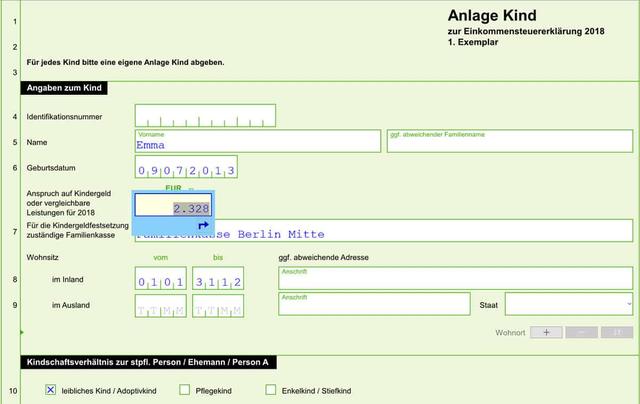Check the Pflegekind checkbox
640x404 pixels.
pos(184,390)
